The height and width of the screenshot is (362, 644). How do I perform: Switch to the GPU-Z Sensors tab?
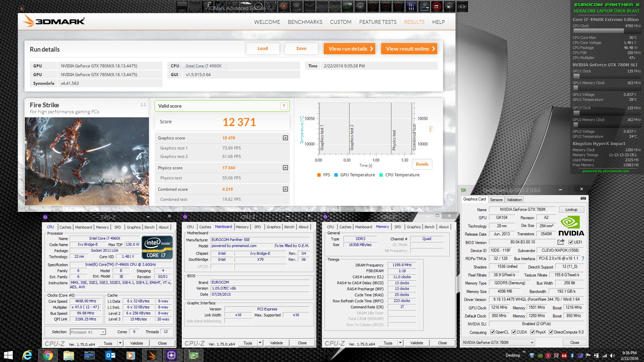496,199
